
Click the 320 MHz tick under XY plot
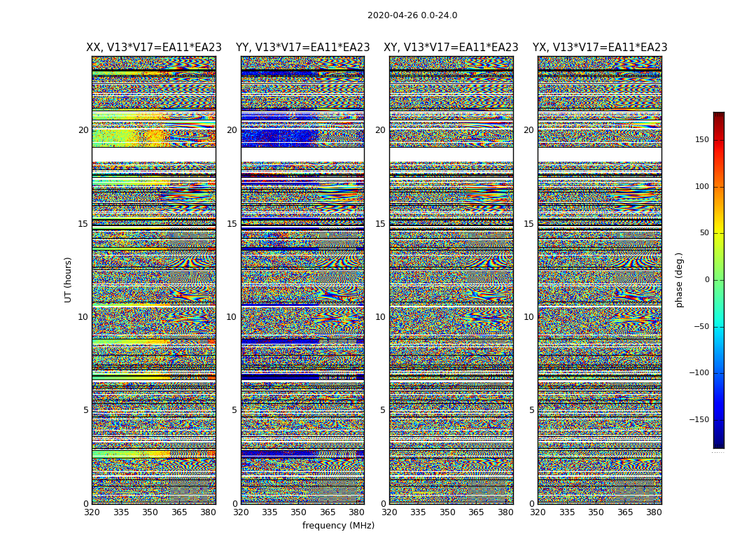pyautogui.click(x=389, y=512)
